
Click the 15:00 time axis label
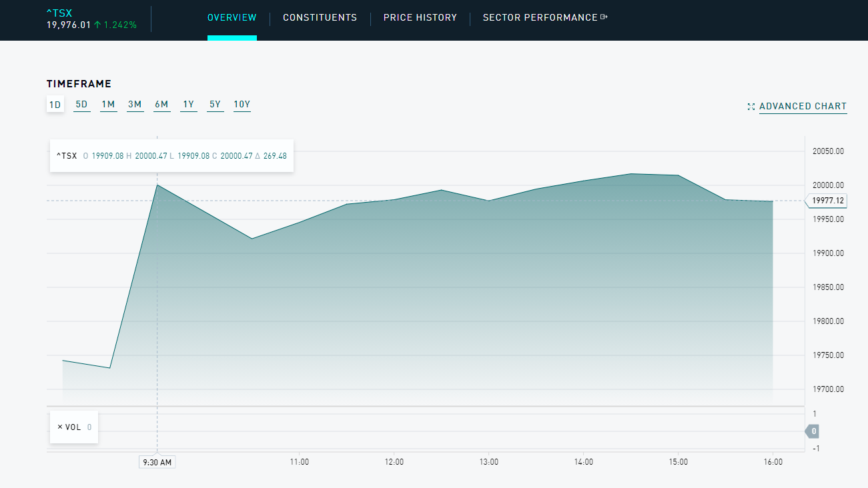pyautogui.click(x=679, y=461)
